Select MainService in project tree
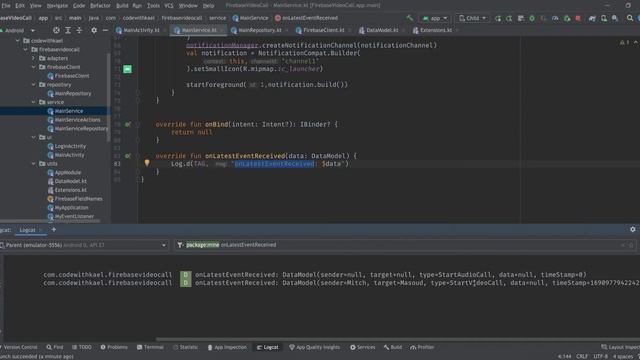The height and width of the screenshot is (360, 640). click(65, 111)
